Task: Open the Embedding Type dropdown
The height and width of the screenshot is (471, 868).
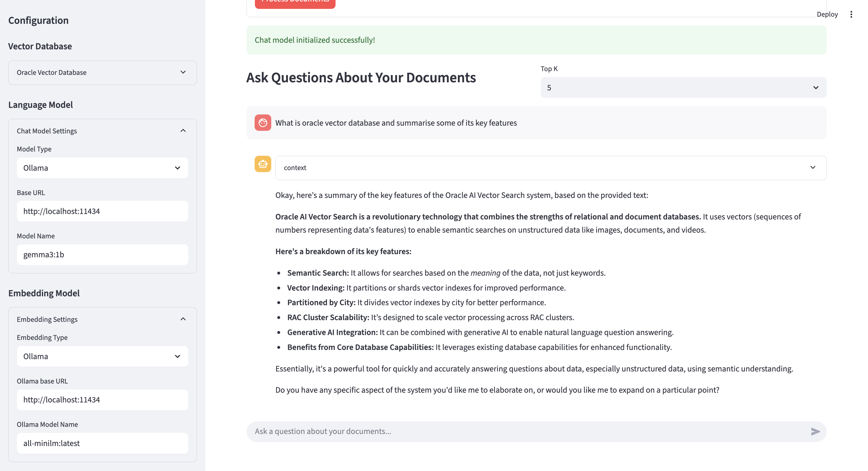Action: [x=102, y=356]
